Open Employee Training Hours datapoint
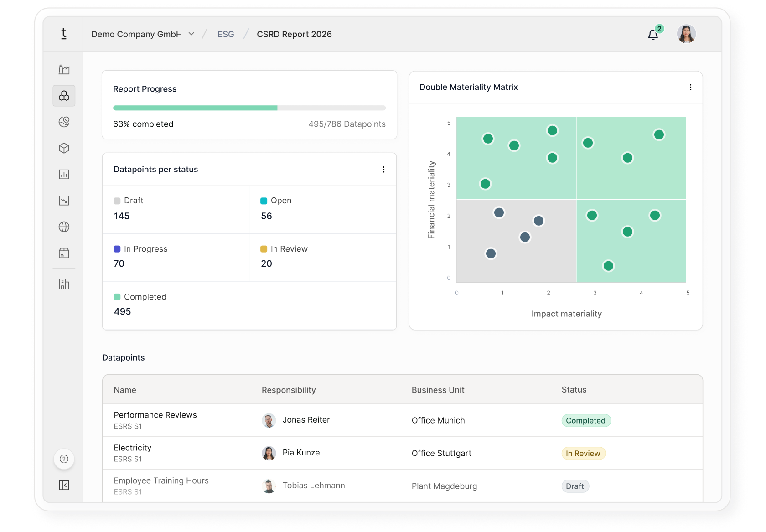This screenshot has height=532, width=766. 403,486
